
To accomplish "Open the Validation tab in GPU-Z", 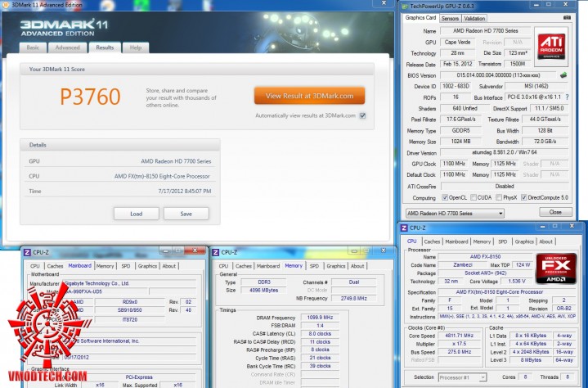I will click(x=474, y=18).
